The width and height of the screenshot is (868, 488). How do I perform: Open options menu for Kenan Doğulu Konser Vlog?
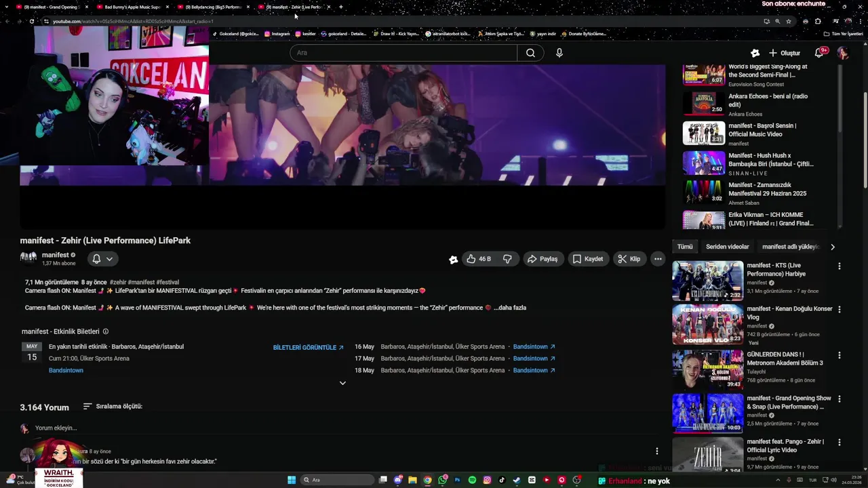pyautogui.click(x=839, y=310)
